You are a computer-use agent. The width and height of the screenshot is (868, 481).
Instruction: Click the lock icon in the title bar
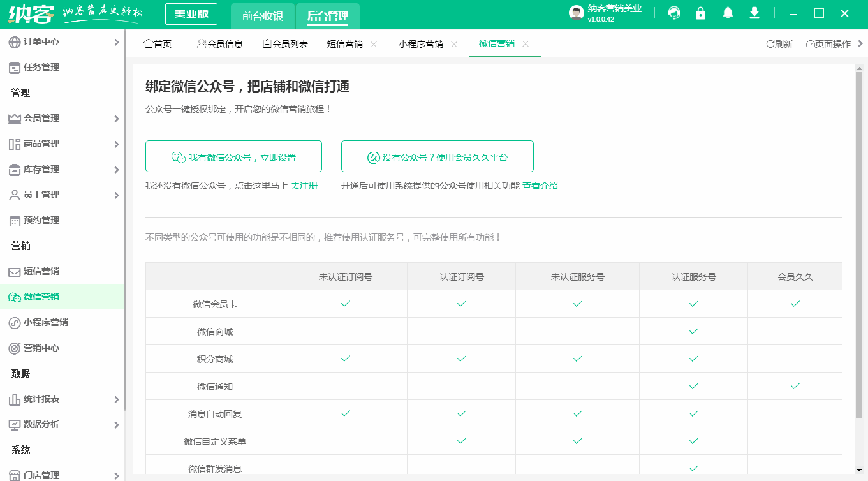click(700, 12)
